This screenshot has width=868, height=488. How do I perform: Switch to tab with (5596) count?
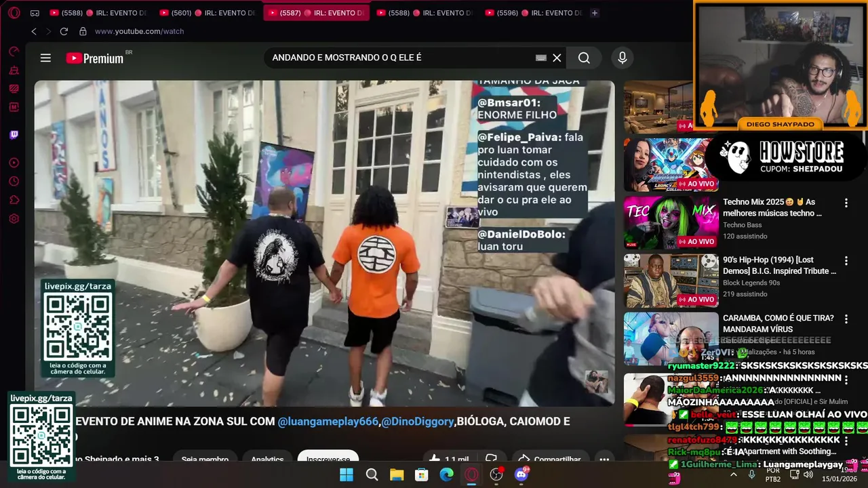(534, 13)
